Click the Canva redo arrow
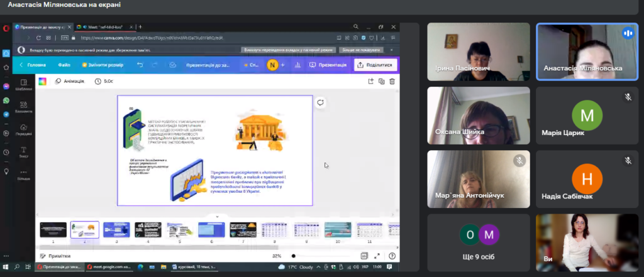The width and height of the screenshot is (644, 277). pos(155,65)
